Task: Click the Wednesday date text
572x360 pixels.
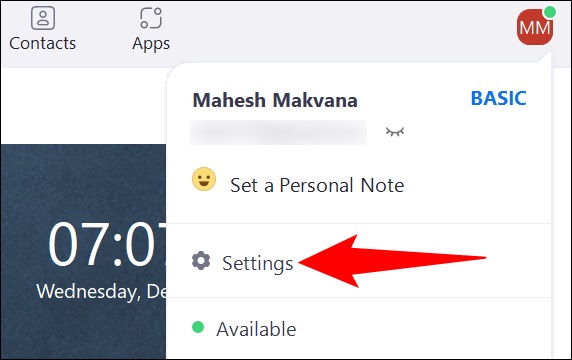Action: (x=101, y=292)
